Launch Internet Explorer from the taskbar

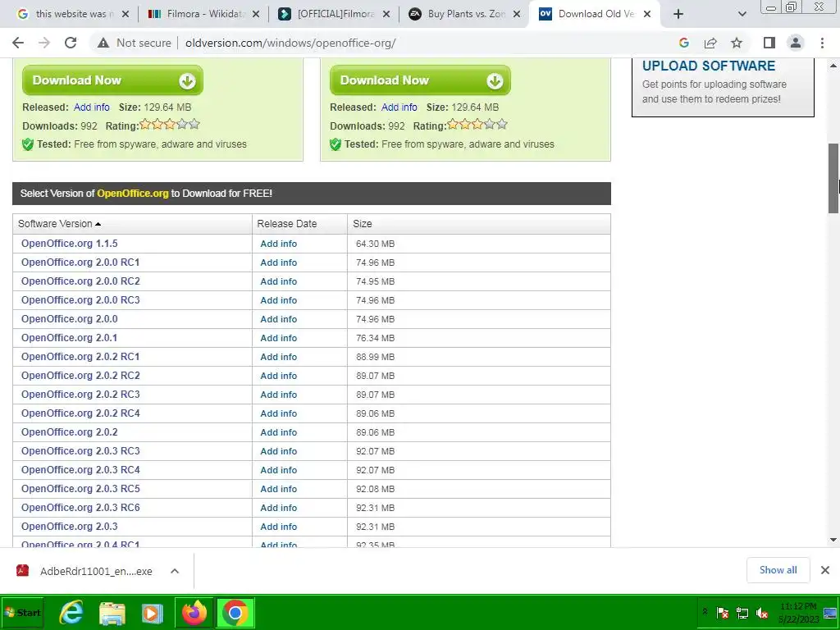pos(71,613)
